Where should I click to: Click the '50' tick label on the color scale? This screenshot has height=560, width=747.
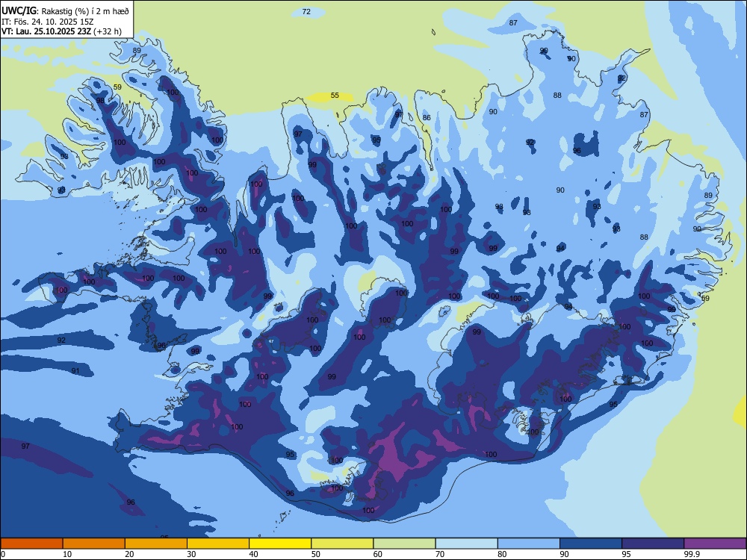[316, 554]
